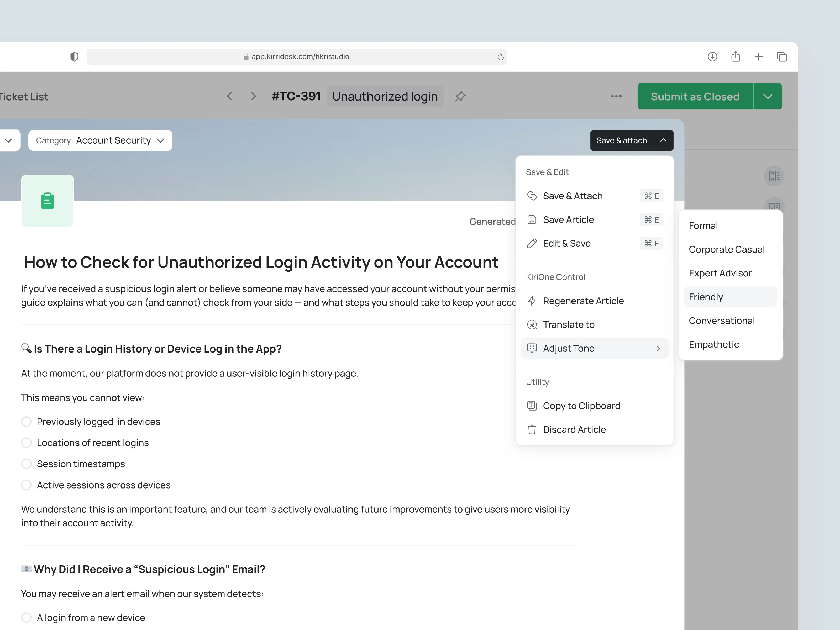Click the Discard Article trash icon
This screenshot has height=630, width=840.
click(x=532, y=429)
